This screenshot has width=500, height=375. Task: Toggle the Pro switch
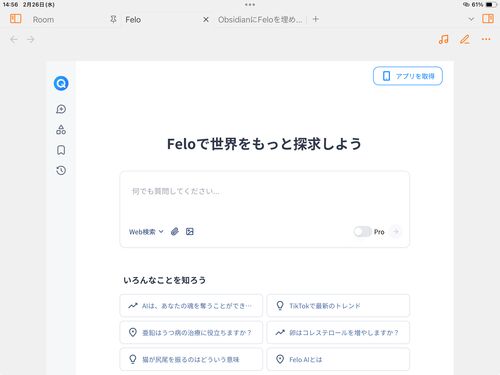362,232
